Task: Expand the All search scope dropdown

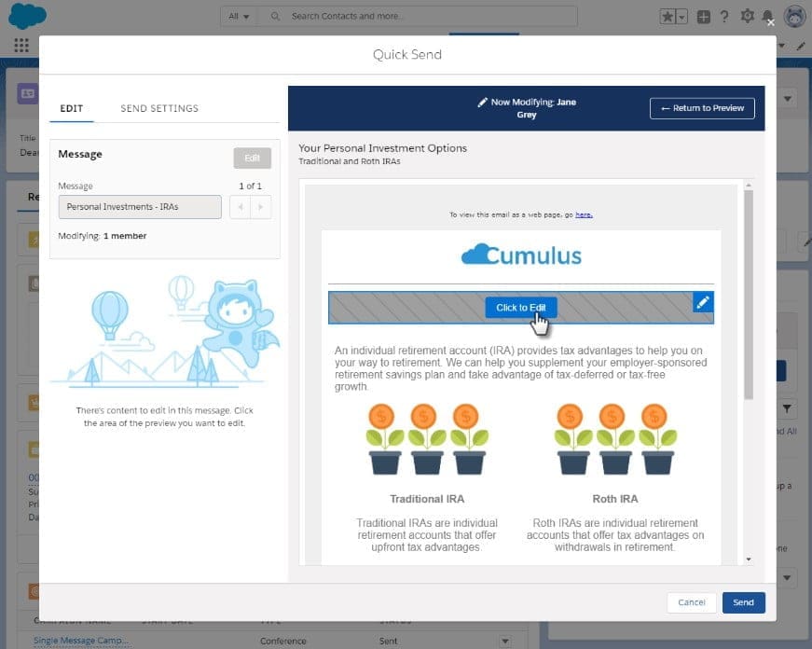Action: point(239,17)
